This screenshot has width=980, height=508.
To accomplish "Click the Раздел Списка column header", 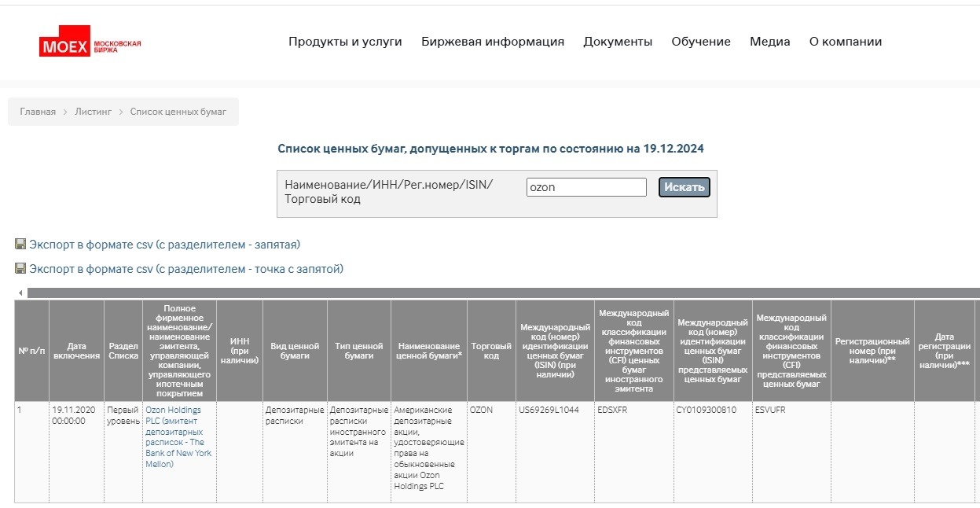I will click(123, 351).
